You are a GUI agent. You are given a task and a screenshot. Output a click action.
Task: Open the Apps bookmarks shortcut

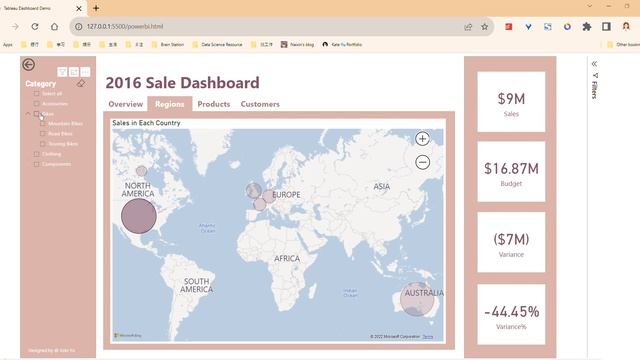8,44
